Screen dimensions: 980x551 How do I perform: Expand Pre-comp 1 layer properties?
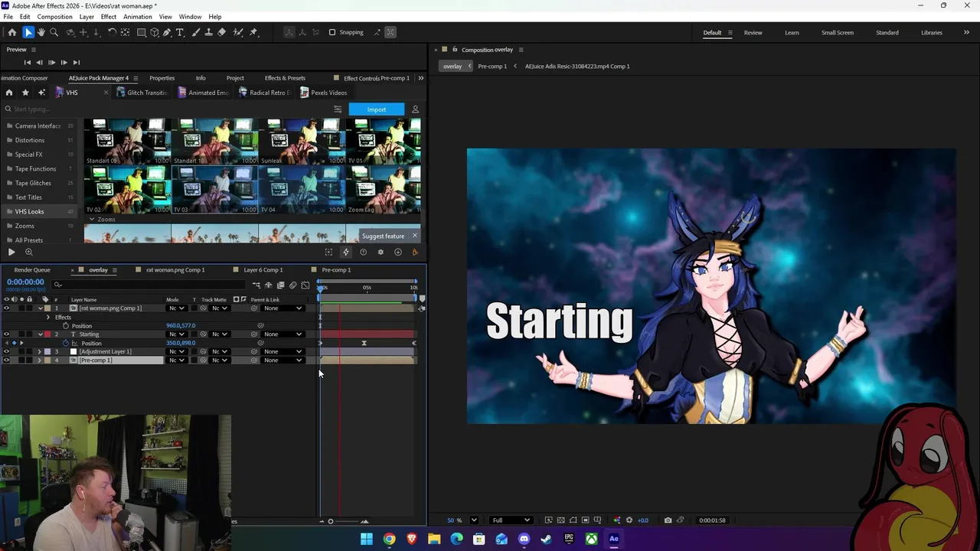(40, 360)
